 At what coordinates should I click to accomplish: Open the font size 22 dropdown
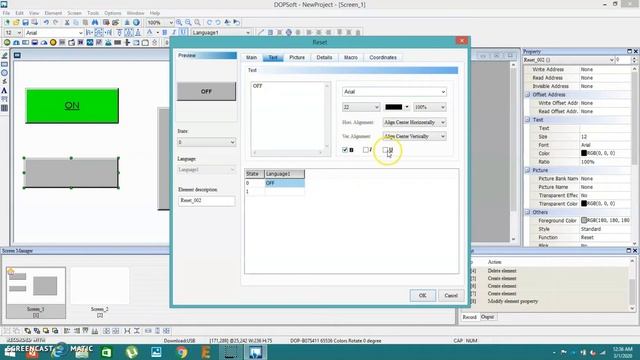coord(361,107)
